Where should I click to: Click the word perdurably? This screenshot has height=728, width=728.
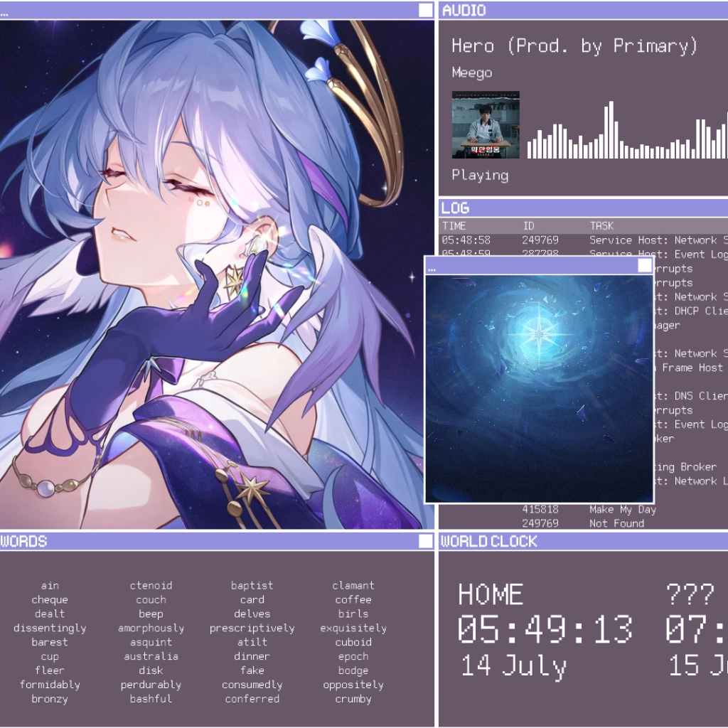[x=151, y=685]
